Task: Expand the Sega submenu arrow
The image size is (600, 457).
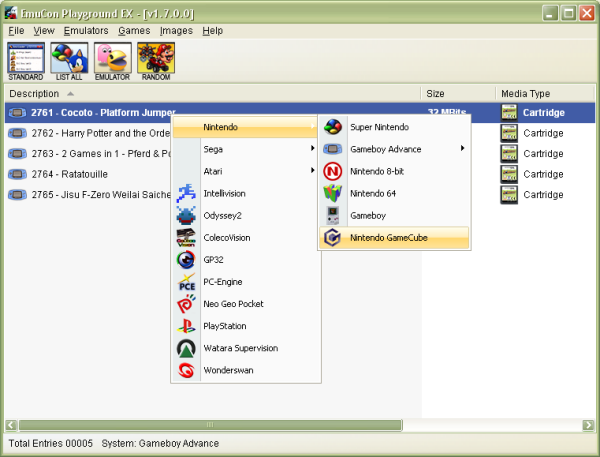Action: click(x=313, y=148)
